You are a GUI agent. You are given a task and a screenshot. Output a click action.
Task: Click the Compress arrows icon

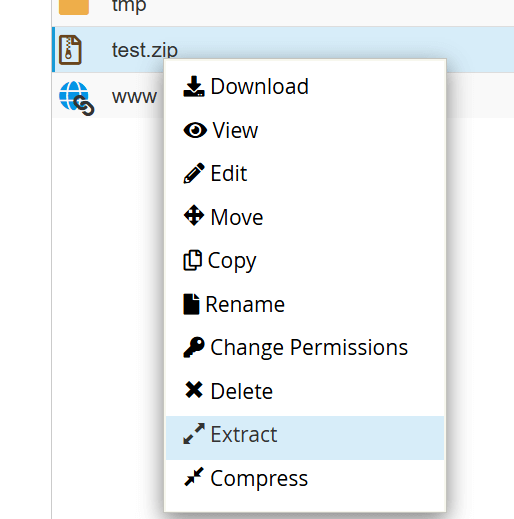[194, 477]
